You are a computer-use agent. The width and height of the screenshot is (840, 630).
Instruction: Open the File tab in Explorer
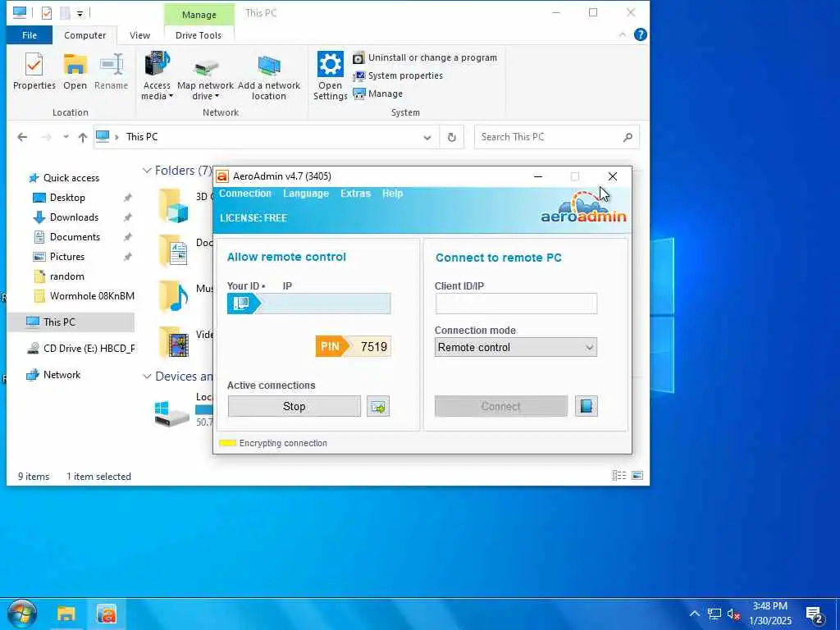(x=30, y=35)
